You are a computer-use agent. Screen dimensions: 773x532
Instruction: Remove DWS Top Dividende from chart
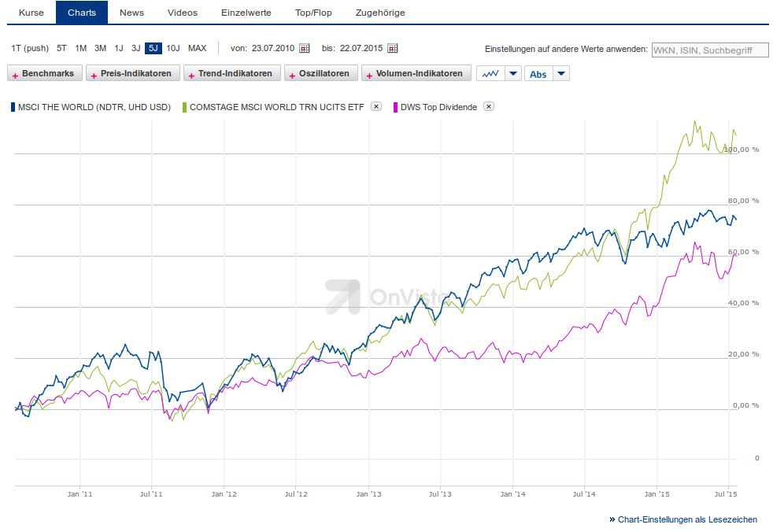(x=489, y=107)
